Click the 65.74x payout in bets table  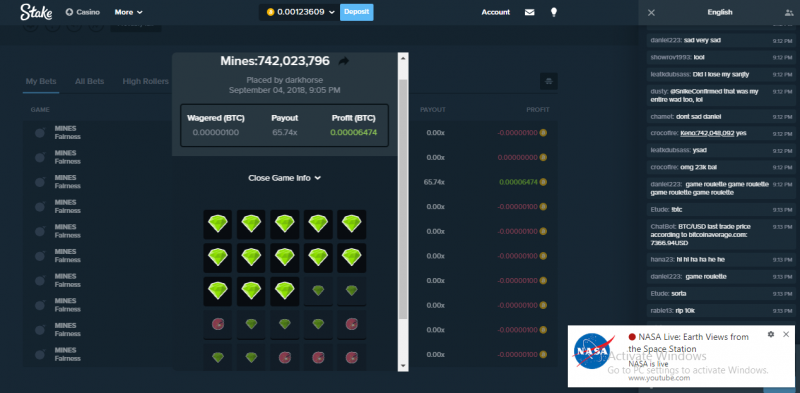(434, 182)
